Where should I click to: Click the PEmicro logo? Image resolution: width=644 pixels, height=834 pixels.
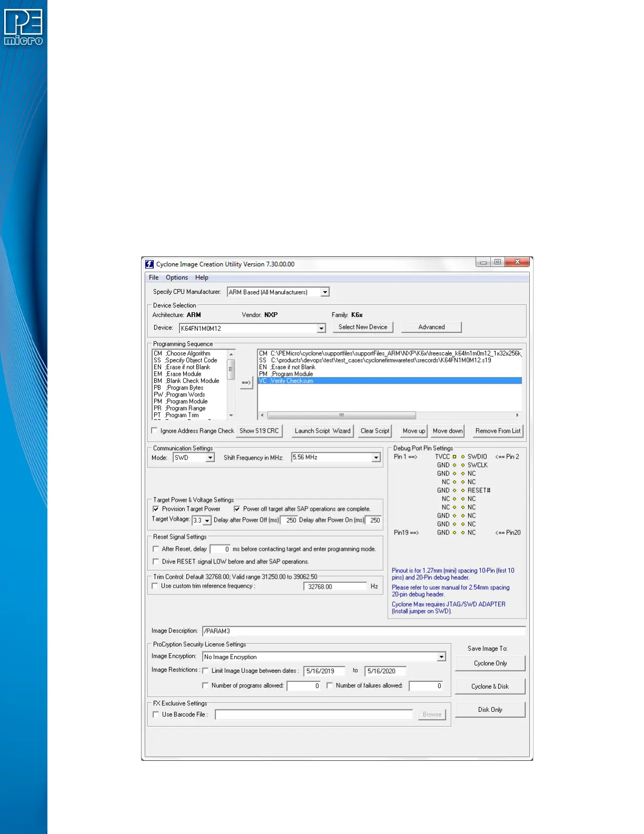pyautogui.click(x=23, y=27)
